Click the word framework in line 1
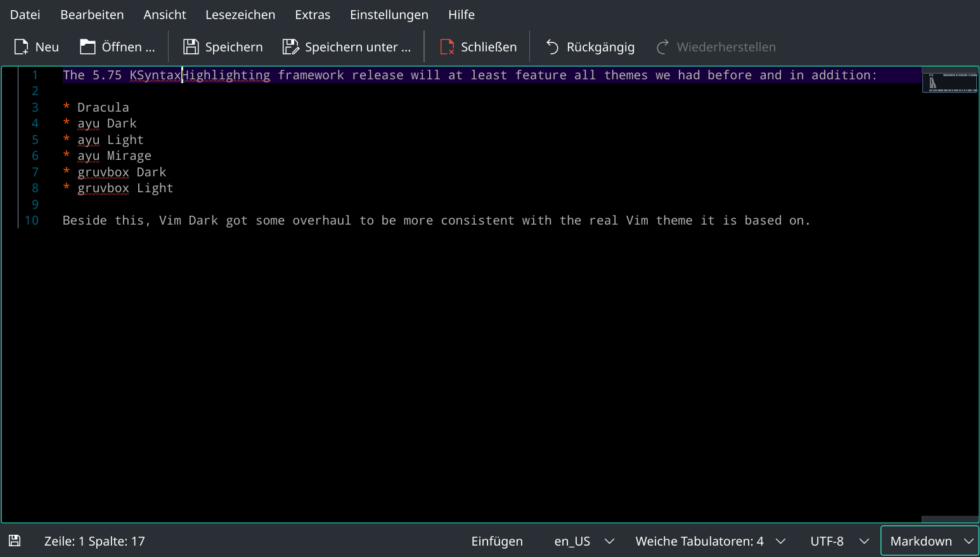Image resolution: width=980 pixels, height=557 pixels. (311, 75)
